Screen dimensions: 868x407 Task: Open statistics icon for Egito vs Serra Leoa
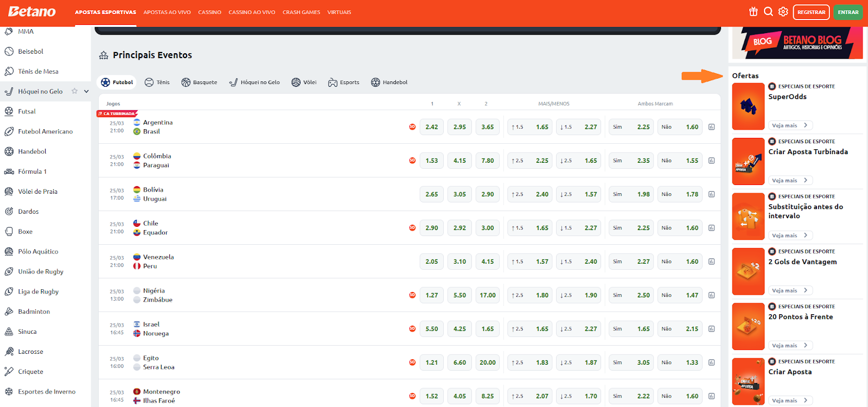[712, 363]
